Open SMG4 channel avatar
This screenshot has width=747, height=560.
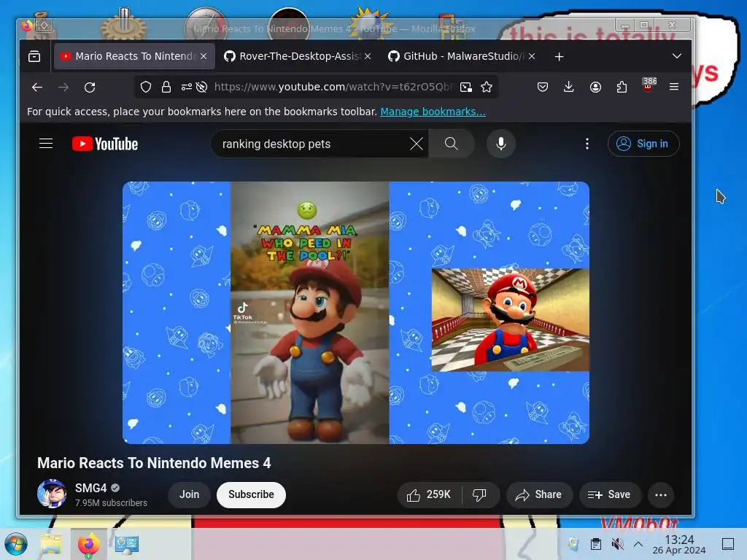(52, 494)
